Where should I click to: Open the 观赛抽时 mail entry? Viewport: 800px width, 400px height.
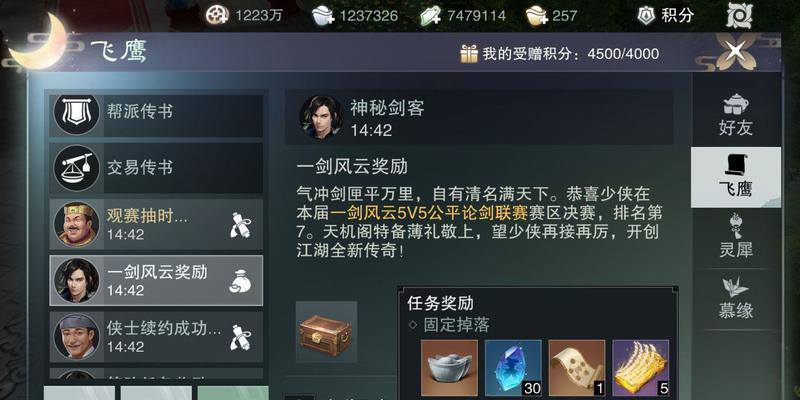156,224
